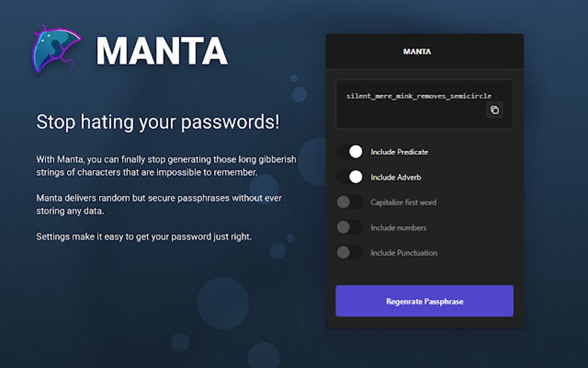
Task: Click the Capitalize first word label
Action: [402, 202]
